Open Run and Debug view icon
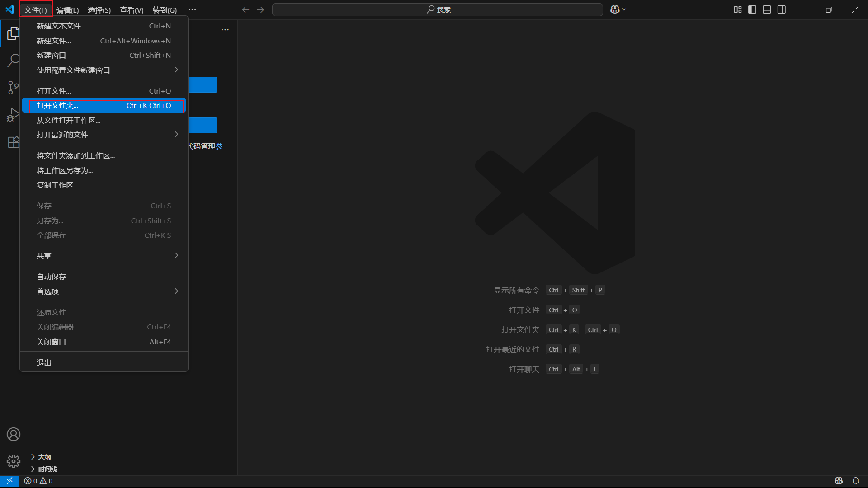Screen dimensions: 868x488 click(x=13, y=115)
